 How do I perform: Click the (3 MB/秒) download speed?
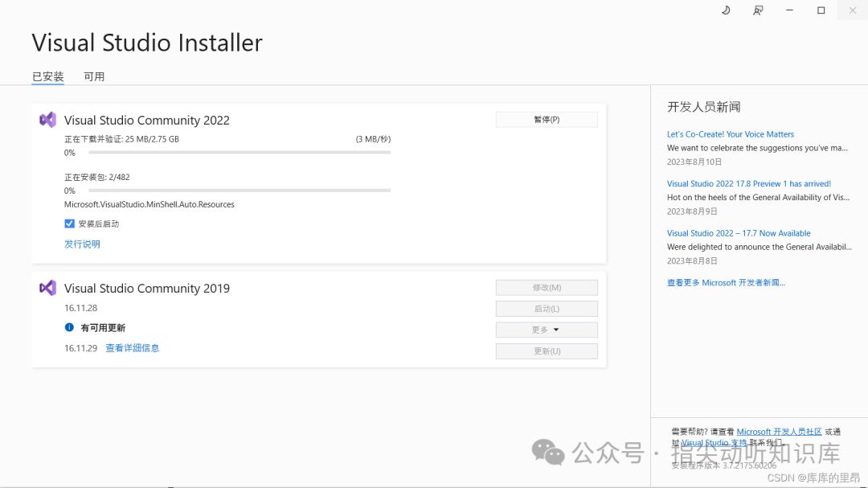click(x=373, y=139)
